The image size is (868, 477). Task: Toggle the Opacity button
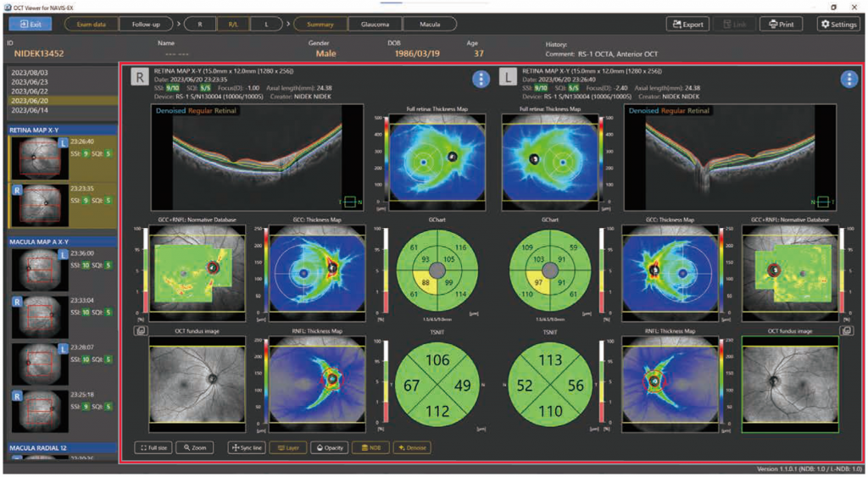point(330,447)
